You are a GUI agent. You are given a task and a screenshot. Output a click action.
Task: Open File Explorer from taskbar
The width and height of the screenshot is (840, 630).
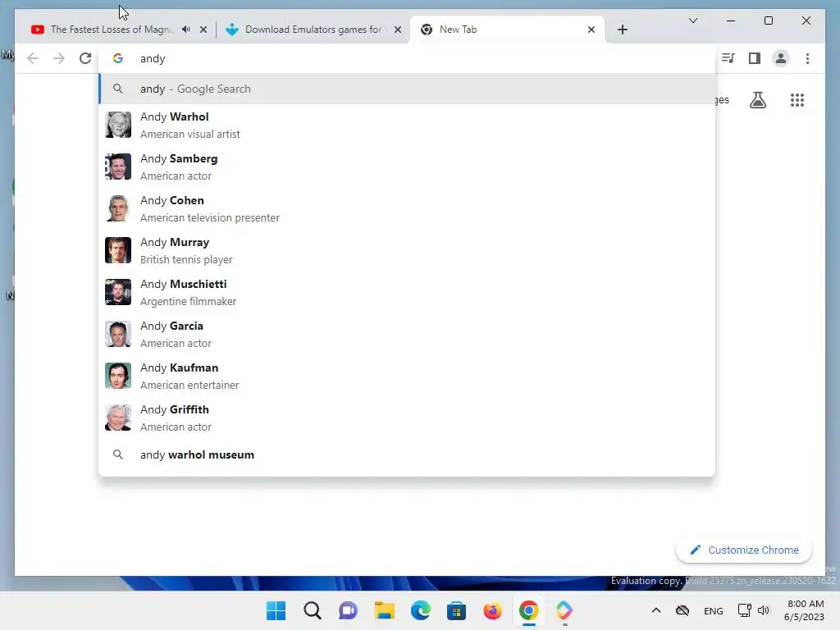(x=384, y=610)
